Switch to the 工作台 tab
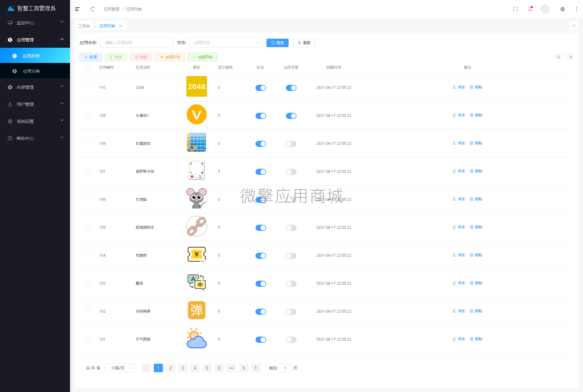 click(x=84, y=26)
